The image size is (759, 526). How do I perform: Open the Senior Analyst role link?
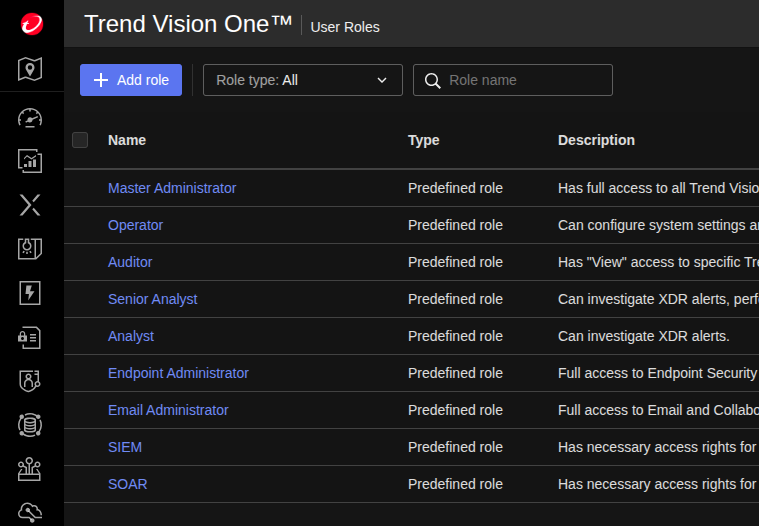152,299
